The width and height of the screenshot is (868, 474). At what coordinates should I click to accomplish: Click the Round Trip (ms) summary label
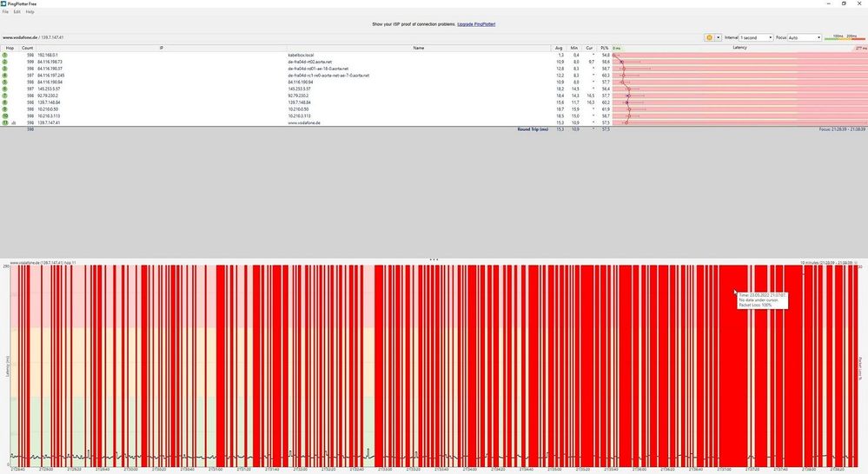533,129
